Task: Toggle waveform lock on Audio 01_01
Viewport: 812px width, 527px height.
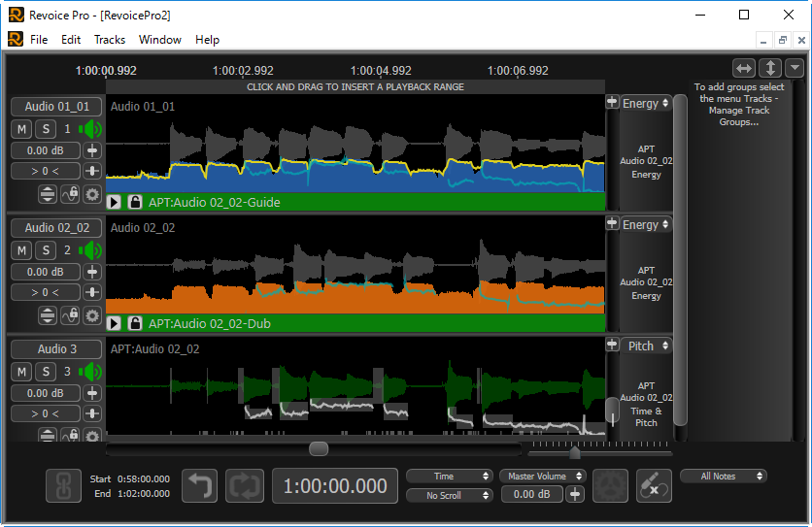Action: tap(70, 194)
